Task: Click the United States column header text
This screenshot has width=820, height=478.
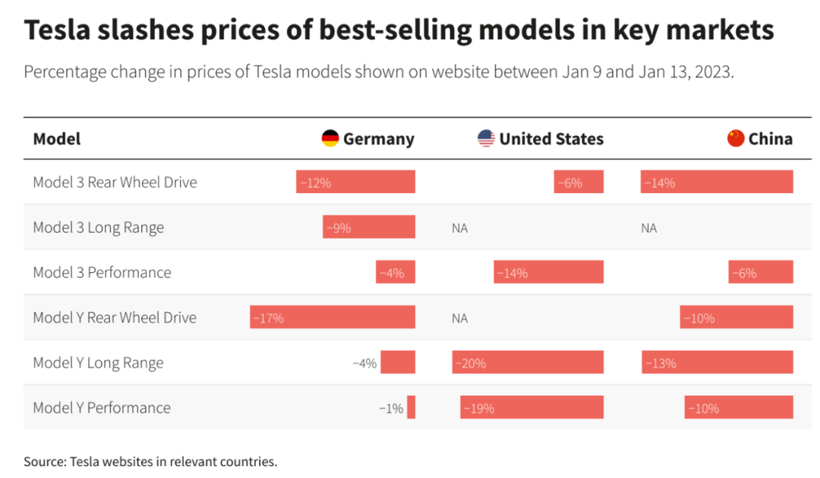Action: (x=551, y=139)
